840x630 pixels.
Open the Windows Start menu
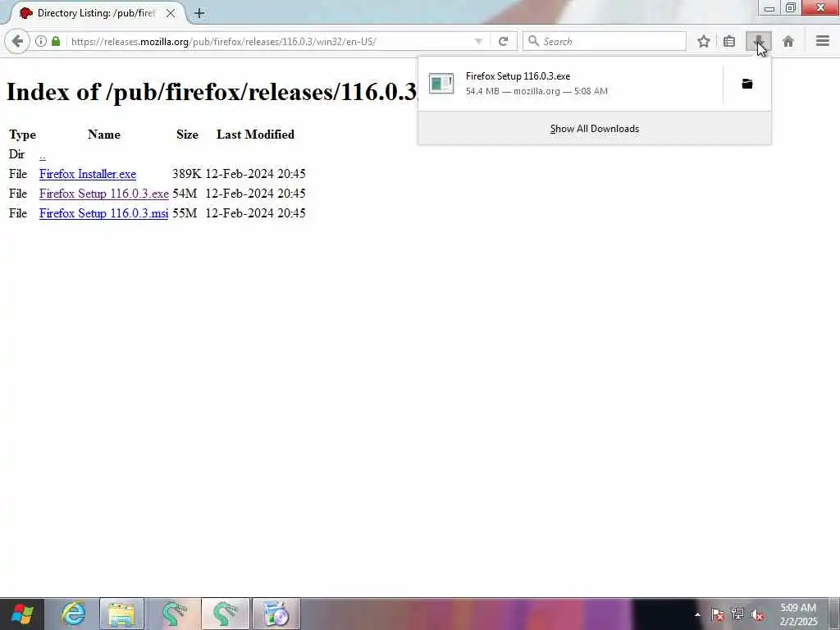[x=22, y=614]
